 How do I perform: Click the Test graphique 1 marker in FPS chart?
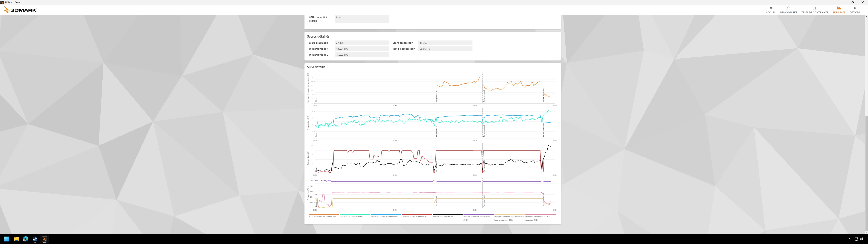(x=436, y=96)
